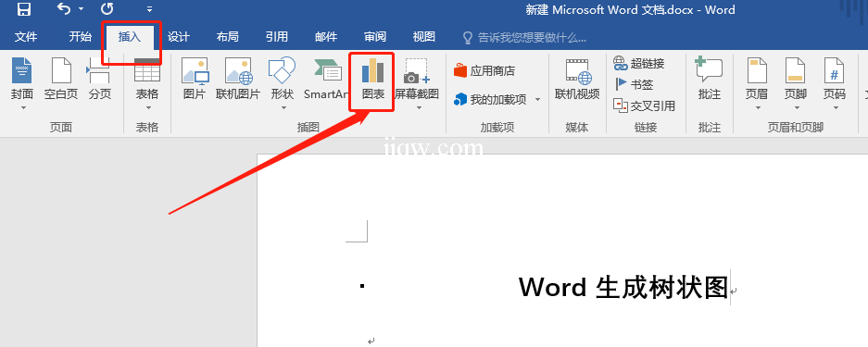
Task: Insert a page break with 分页
Action: coord(100,79)
